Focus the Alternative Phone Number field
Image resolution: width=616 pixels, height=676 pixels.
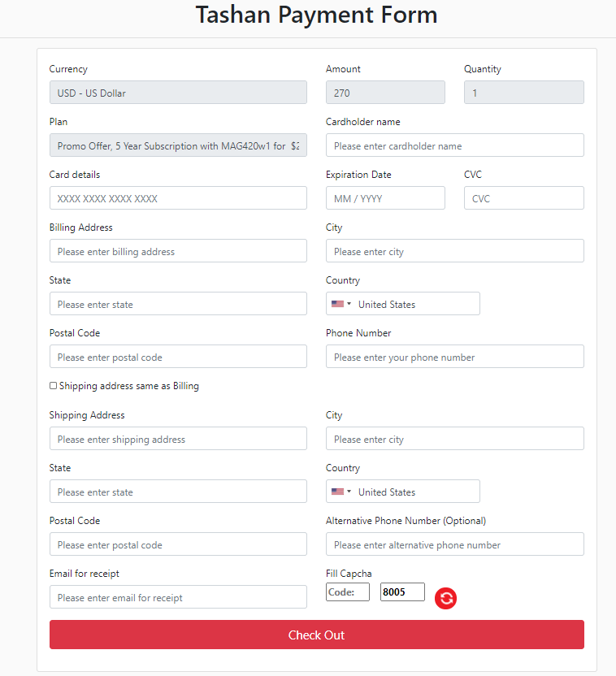pos(455,544)
